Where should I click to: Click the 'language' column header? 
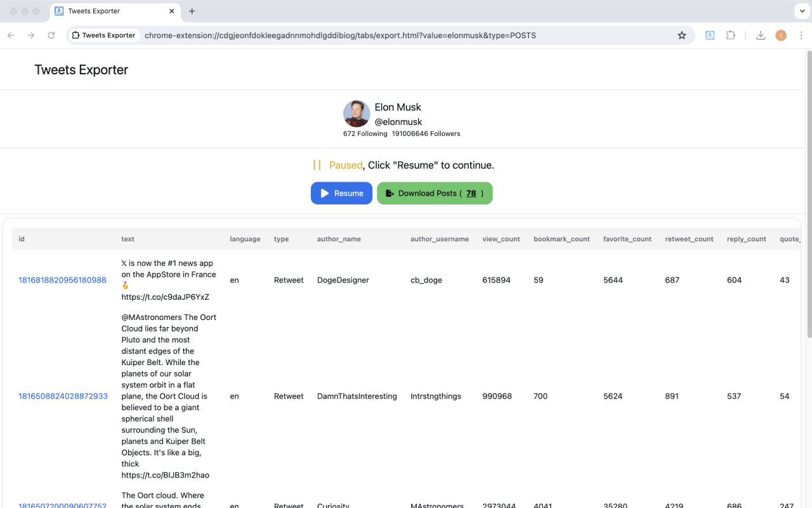point(245,239)
